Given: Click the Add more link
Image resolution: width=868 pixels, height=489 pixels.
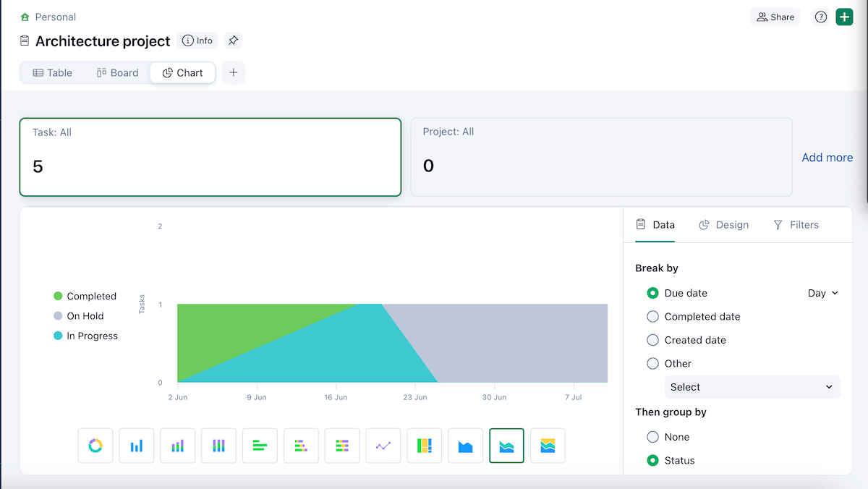Looking at the screenshot, I should (x=827, y=157).
